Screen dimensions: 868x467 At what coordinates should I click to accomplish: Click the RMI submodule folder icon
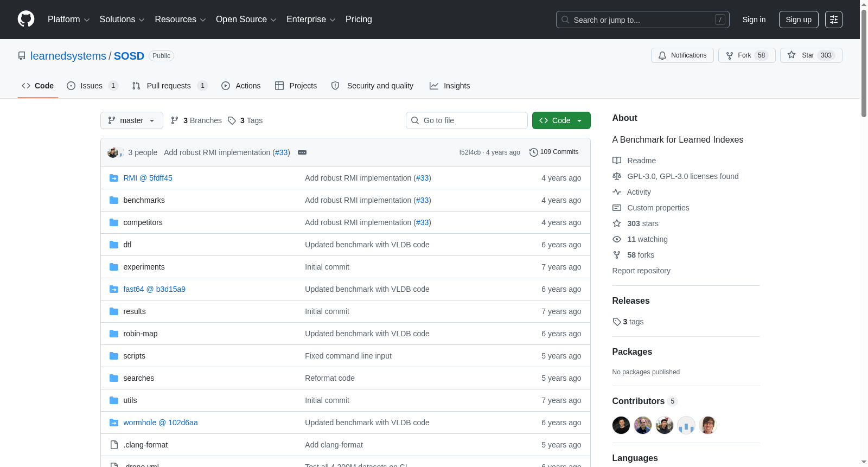click(x=114, y=178)
